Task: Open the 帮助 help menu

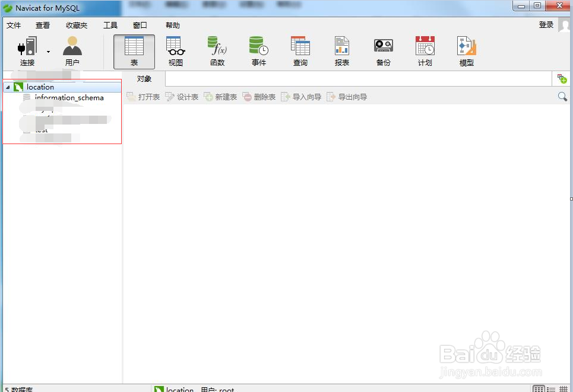Action: 173,25
